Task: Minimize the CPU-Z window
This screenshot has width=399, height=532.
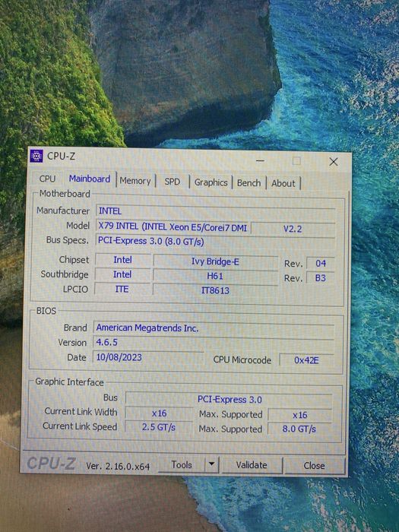Action: pos(260,160)
